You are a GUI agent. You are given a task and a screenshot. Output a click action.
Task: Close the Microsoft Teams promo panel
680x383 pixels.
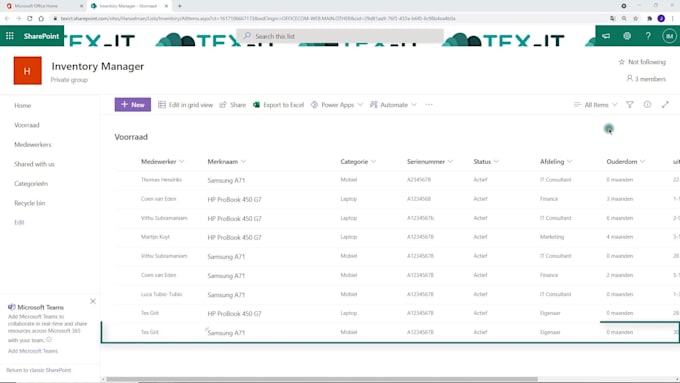(93, 301)
